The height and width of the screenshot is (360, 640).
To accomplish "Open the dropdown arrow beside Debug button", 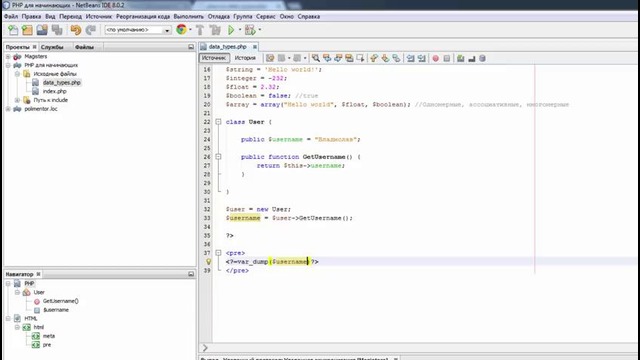I will tap(260, 30).
